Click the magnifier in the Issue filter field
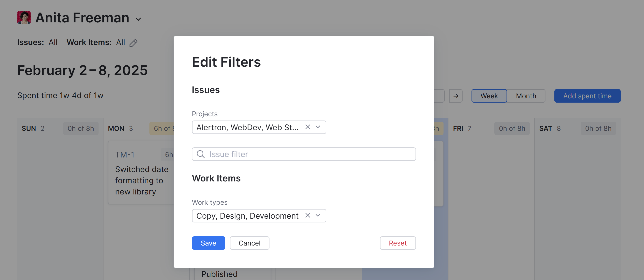 200,154
